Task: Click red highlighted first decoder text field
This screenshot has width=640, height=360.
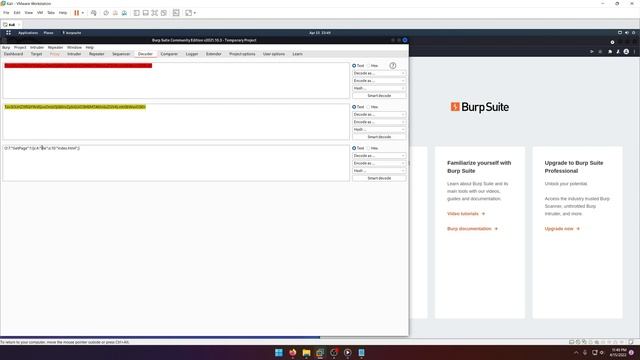Action: pos(176,80)
